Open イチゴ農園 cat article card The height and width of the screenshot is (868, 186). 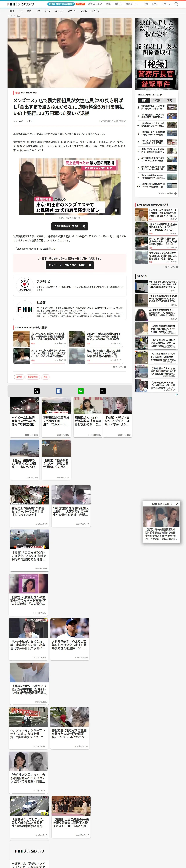70,728
